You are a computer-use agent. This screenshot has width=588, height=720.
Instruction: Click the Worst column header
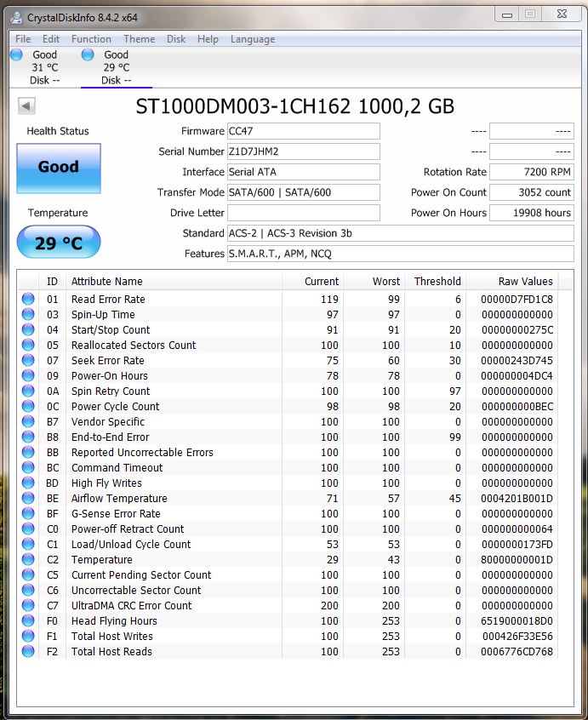point(374,281)
